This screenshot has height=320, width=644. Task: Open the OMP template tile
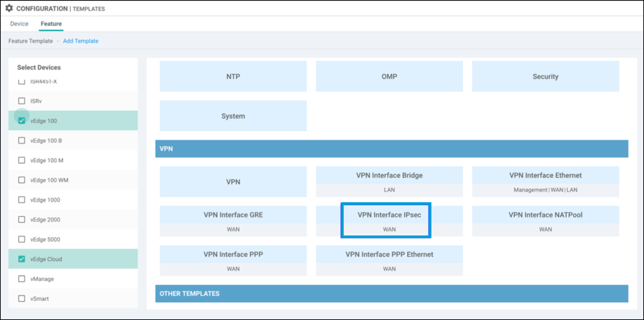click(x=389, y=76)
